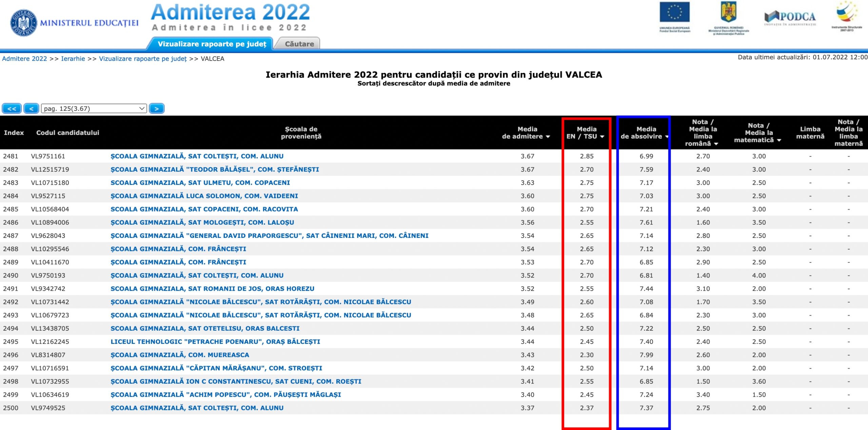This screenshot has height=430, width=868.
Task: Click the Index column header
Action: [x=14, y=133]
